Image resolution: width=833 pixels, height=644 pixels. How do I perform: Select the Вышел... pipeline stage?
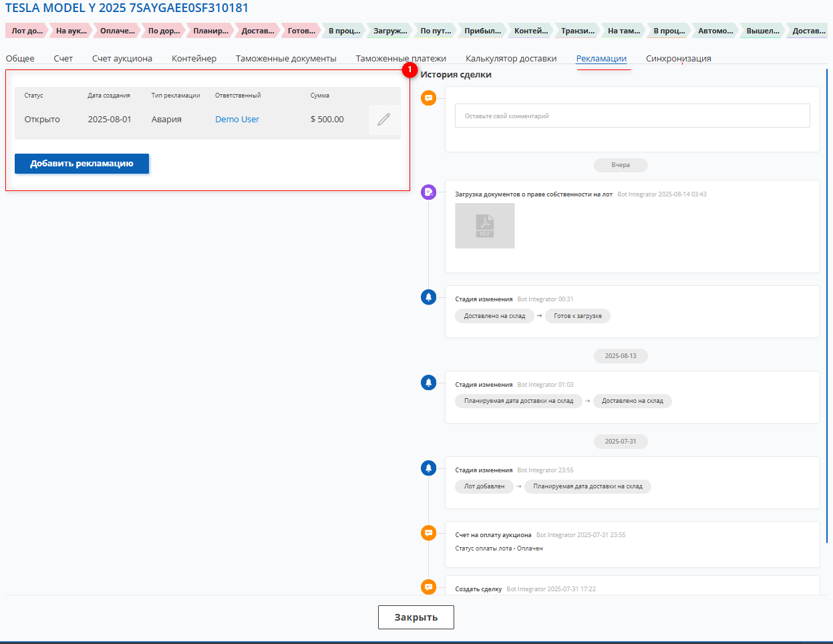[763, 31]
